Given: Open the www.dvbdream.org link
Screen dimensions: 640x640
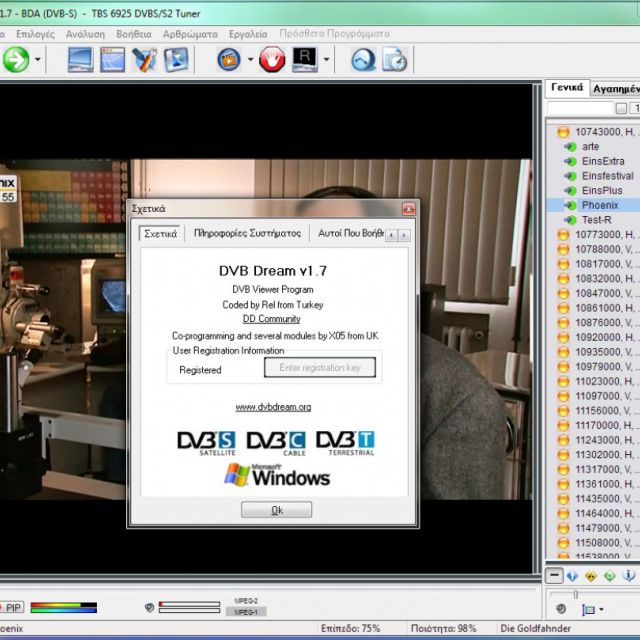Looking at the screenshot, I should pos(273,407).
